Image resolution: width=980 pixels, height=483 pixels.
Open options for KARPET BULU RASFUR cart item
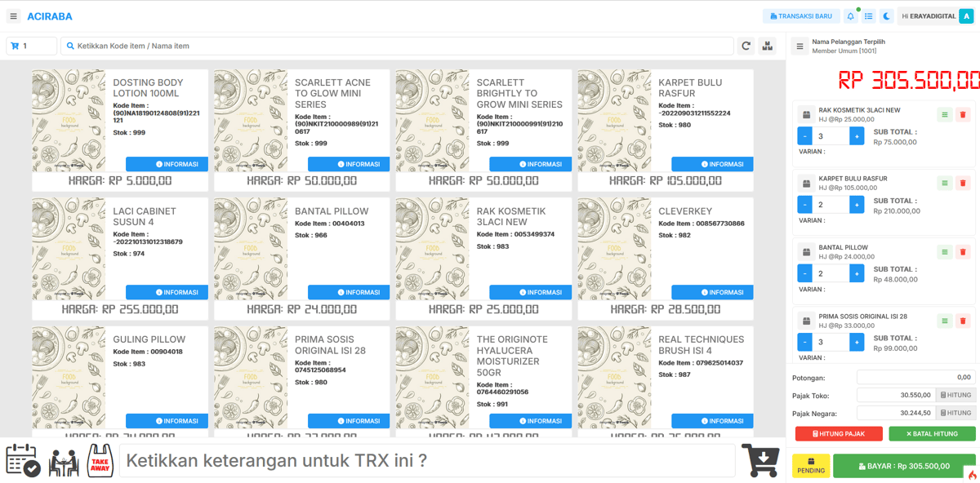click(x=945, y=184)
